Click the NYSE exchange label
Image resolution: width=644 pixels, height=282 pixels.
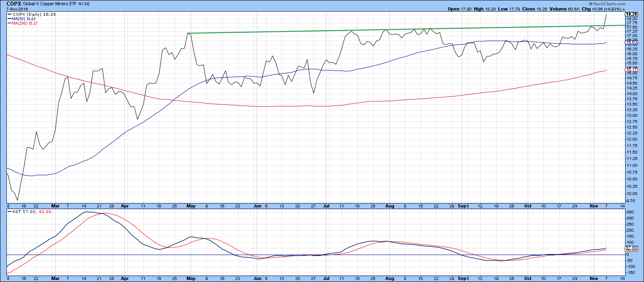pos(85,4)
